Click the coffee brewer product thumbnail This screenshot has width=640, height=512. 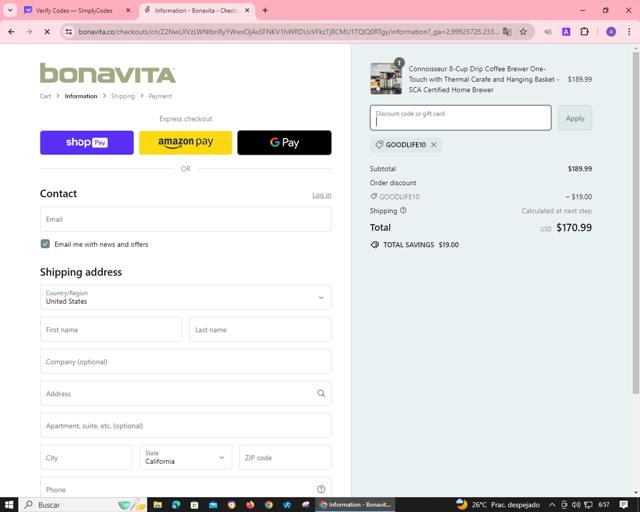click(386, 78)
